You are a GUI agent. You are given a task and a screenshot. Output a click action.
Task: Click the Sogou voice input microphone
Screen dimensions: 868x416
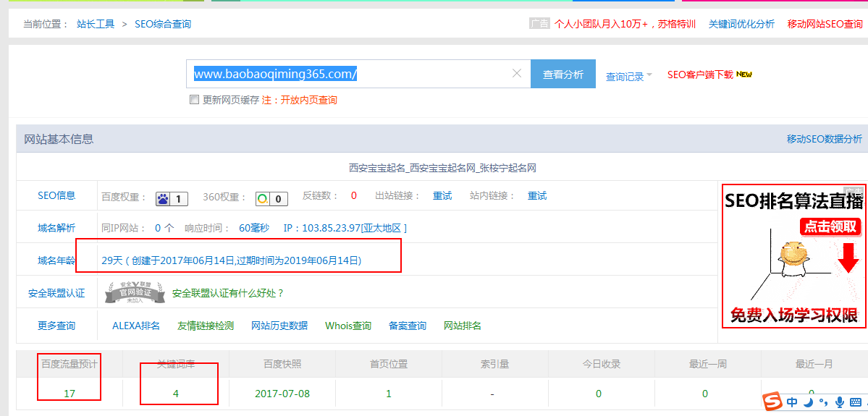coord(840,402)
